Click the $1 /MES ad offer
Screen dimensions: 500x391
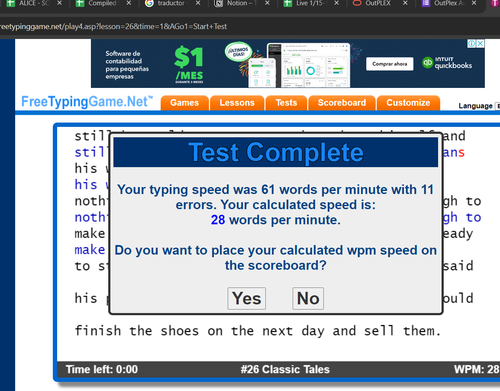point(189,65)
